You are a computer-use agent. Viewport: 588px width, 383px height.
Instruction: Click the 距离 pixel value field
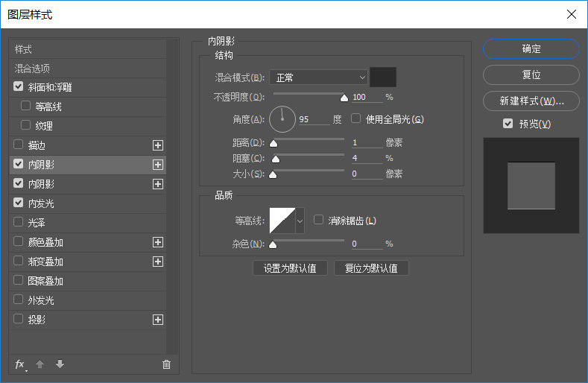point(367,143)
